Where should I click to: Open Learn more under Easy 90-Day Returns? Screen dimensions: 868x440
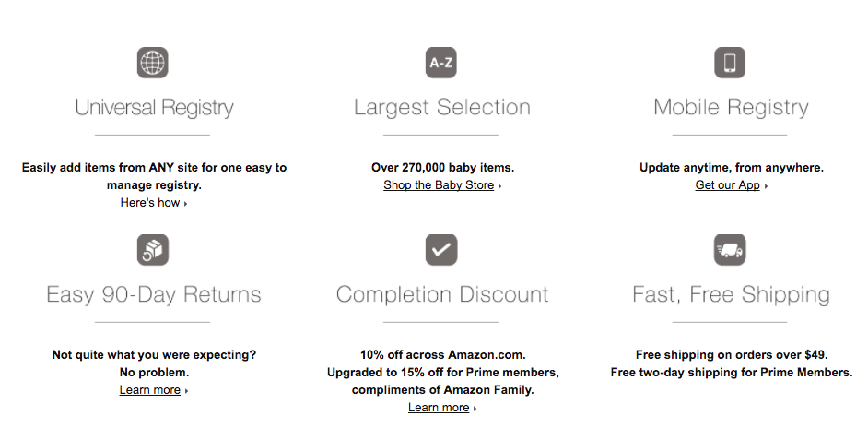point(150,390)
